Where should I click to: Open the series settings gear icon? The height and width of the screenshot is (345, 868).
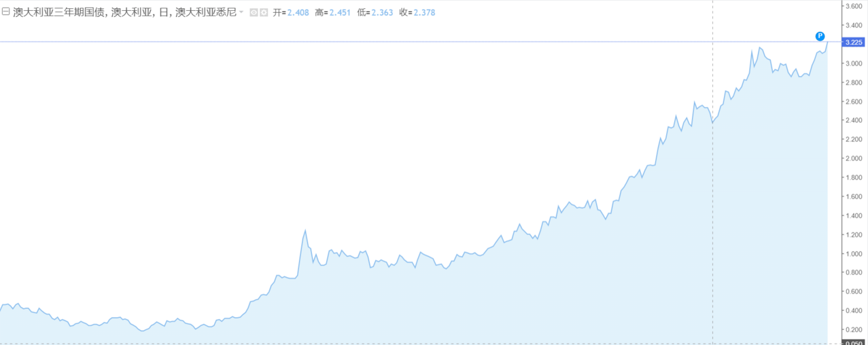tap(263, 13)
